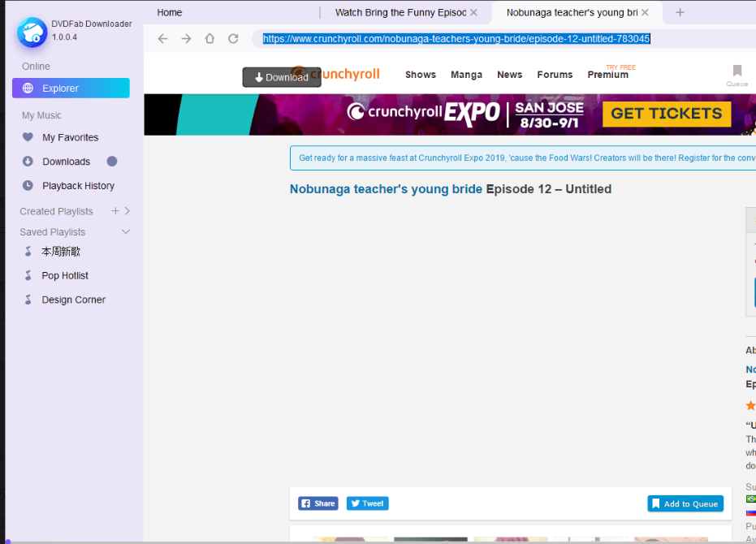756x544 pixels.
Task: Click the music note icon for Design Corner
Action: (28, 300)
